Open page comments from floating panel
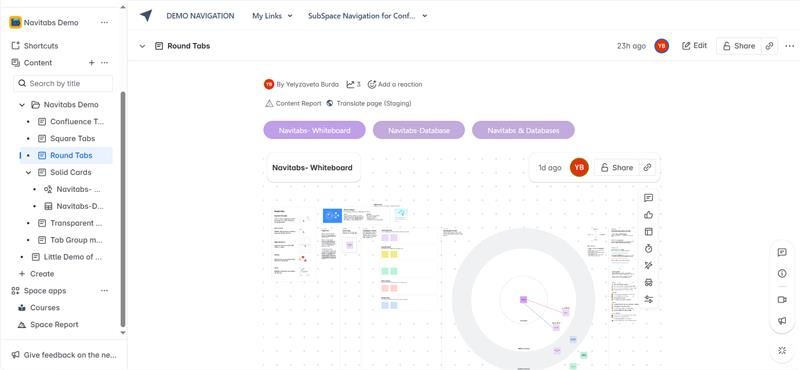Screen dimensions: 800x370 tap(782, 252)
